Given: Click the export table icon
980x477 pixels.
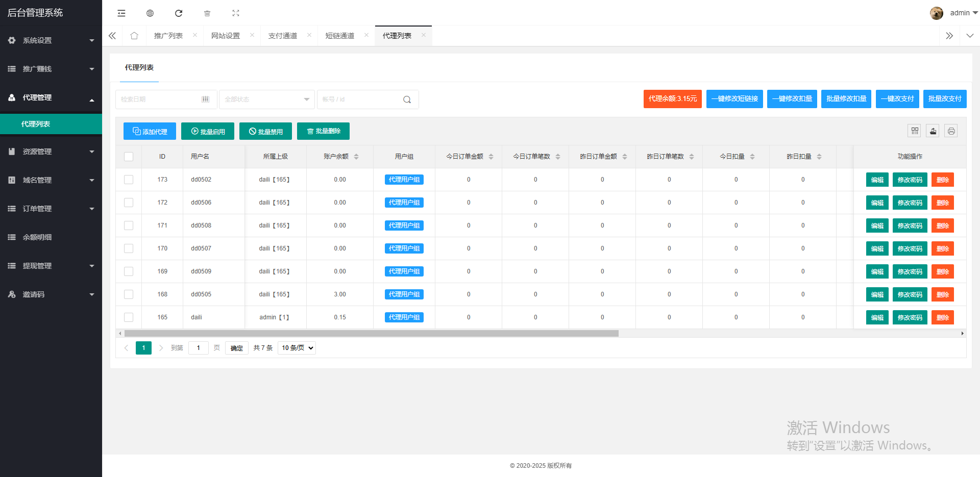Looking at the screenshot, I should point(933,131).
